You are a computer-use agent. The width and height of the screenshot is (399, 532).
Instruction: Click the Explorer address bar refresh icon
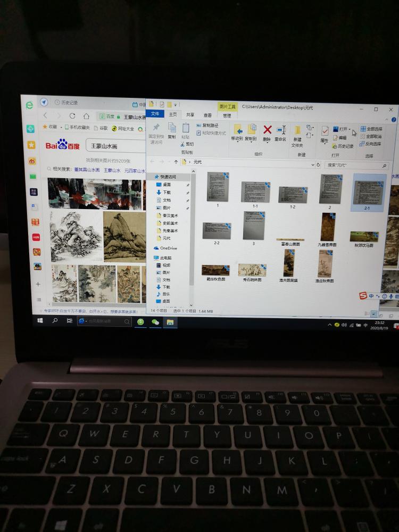318,164
